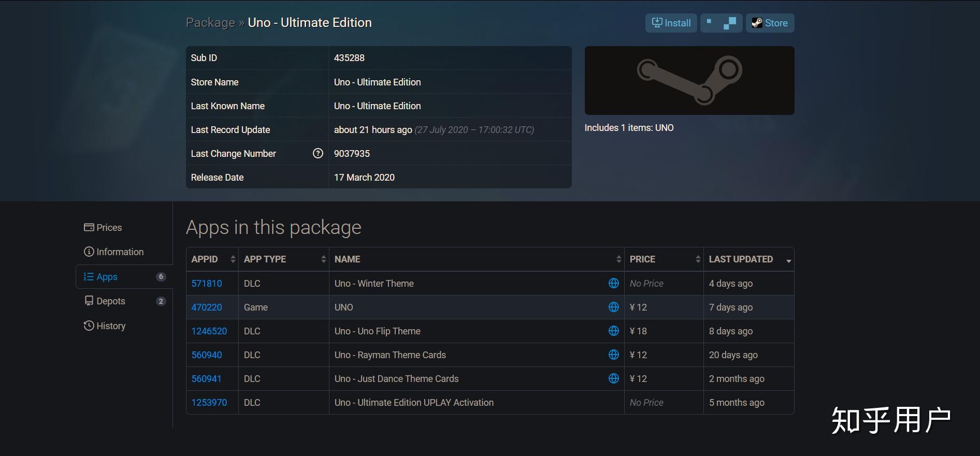Click the Depots badge showing 2
980x456 pixels.
[x=161, y=301]
